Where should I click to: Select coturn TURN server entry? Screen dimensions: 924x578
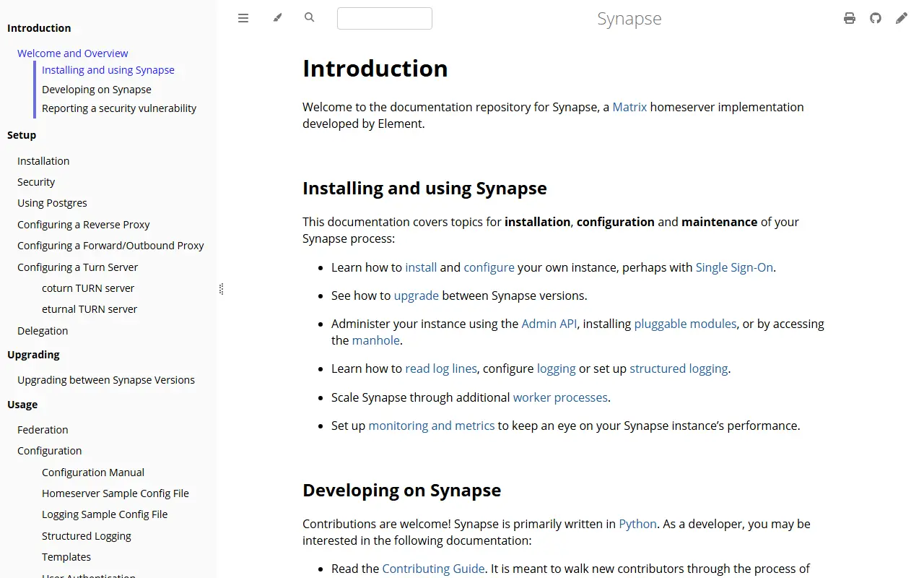click(x=88, y=288)
